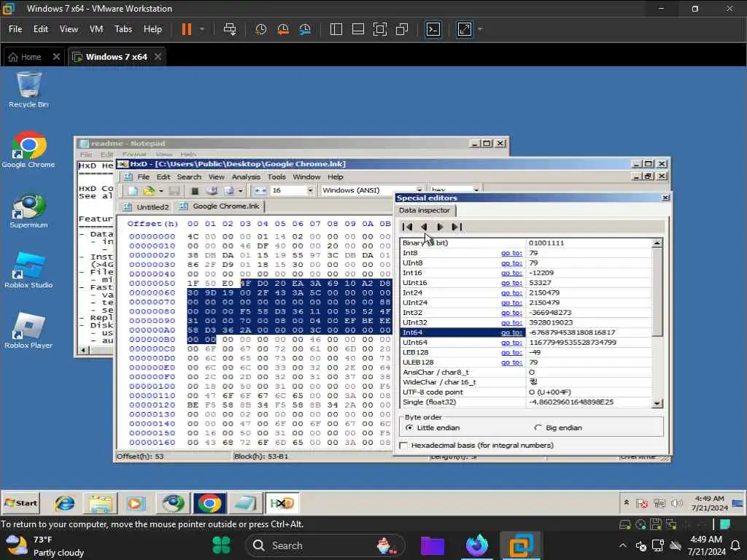Open the VMware power options dropdown arrow

tap(202, 29)
